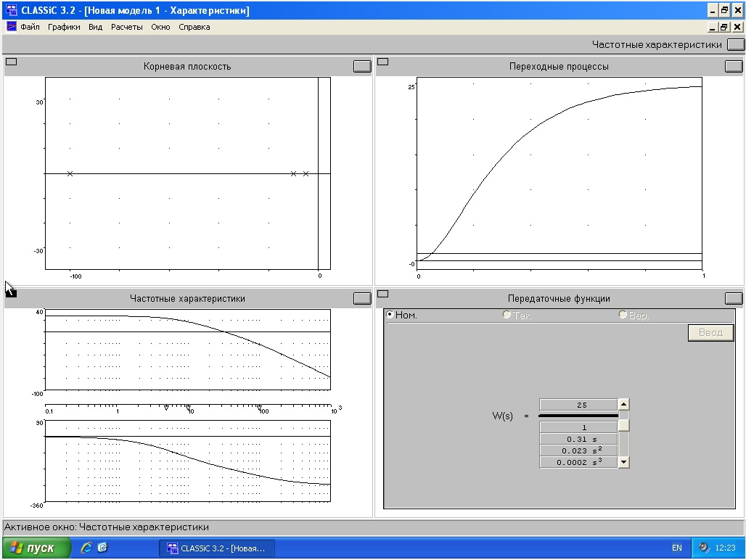Click the transfer function scroll down arrow

[x=624, y=462]
